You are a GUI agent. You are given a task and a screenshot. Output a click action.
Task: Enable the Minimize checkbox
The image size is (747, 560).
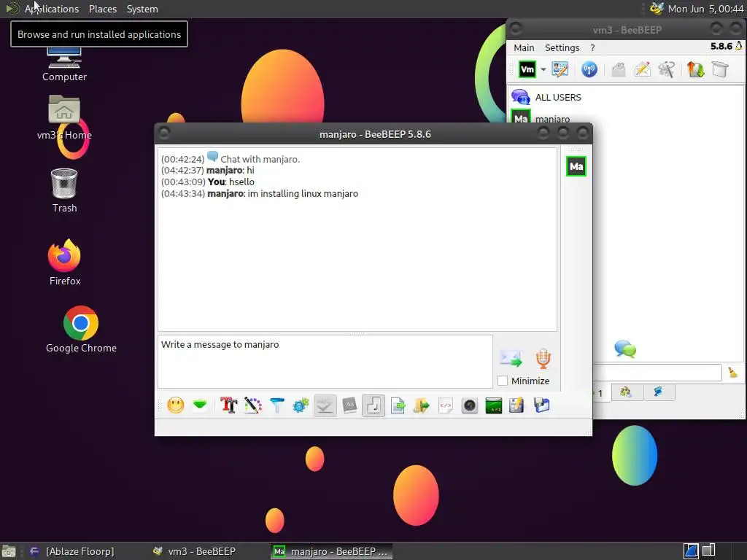click(502, 381)
